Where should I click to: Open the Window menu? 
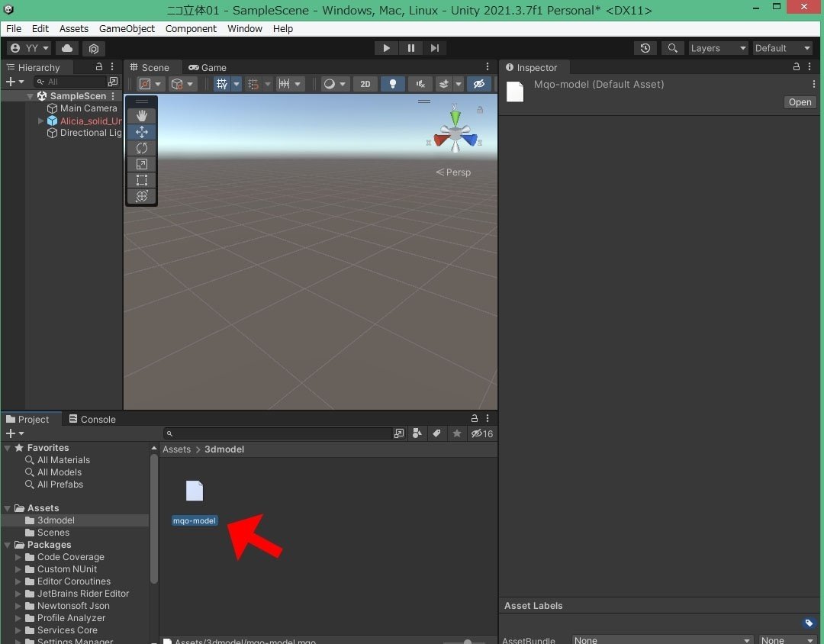click(244, 29)
